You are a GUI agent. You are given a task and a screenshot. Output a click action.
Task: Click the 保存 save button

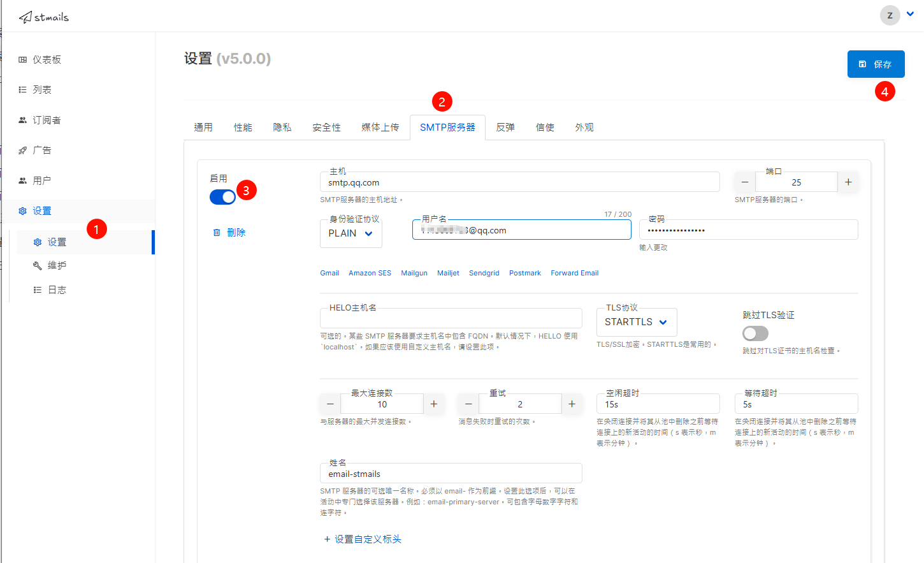coord(876,64)
